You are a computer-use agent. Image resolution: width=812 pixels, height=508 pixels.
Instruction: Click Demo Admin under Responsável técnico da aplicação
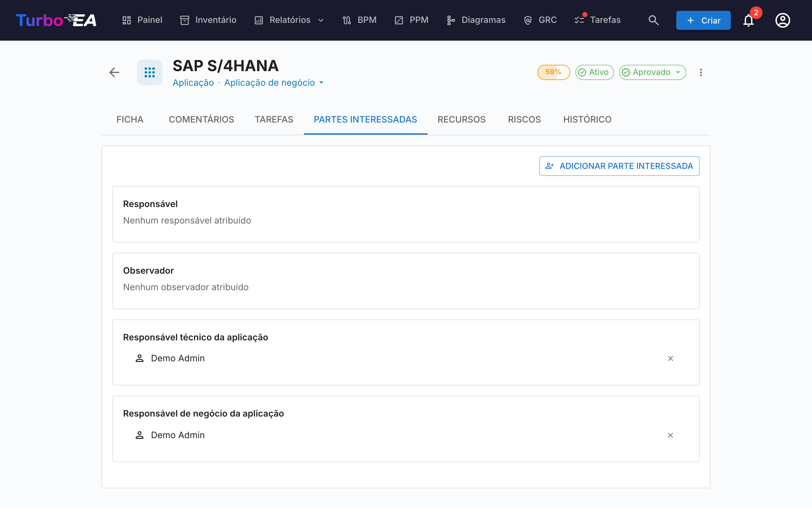click(x=178, y=358)
